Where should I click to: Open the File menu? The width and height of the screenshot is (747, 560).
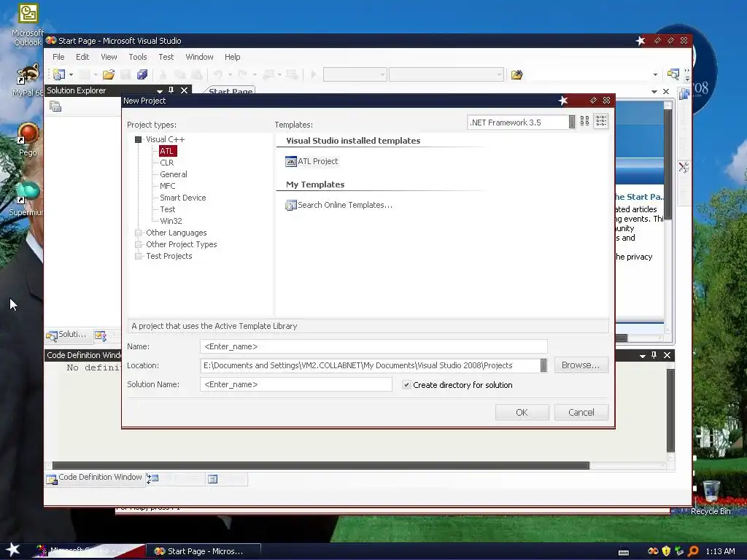click(x=58, y=57)
